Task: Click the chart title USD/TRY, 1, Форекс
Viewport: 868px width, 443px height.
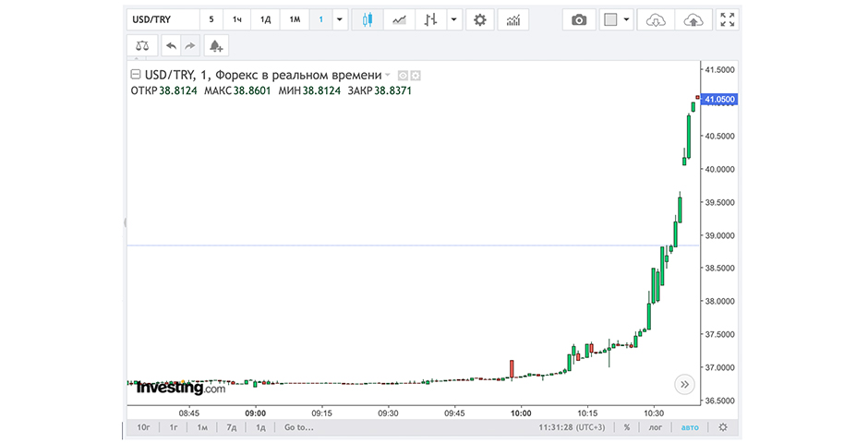Action: click(x=263, y=75)
